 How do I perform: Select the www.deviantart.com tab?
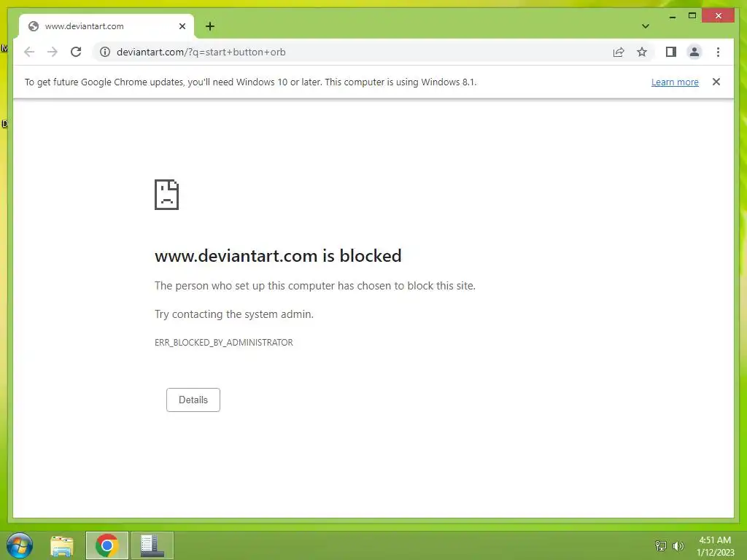point(107,26)
